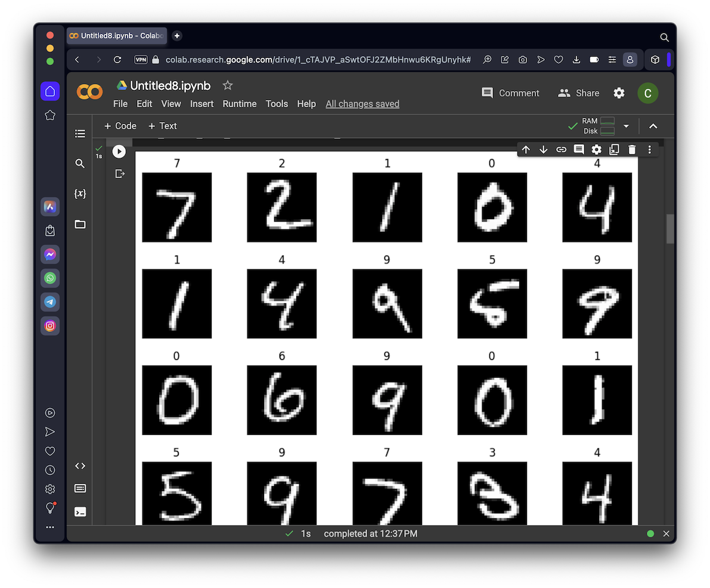
Task: Take a snapshot with camera icon
Action: pos(523,60)
